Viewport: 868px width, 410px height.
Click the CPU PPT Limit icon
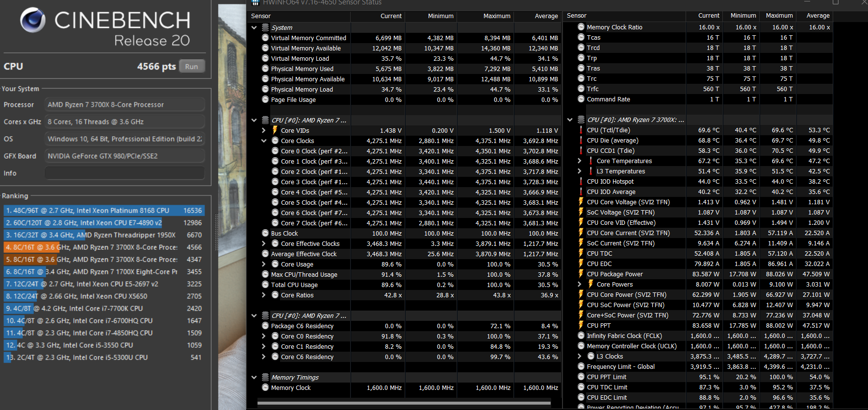coord(581,377)
